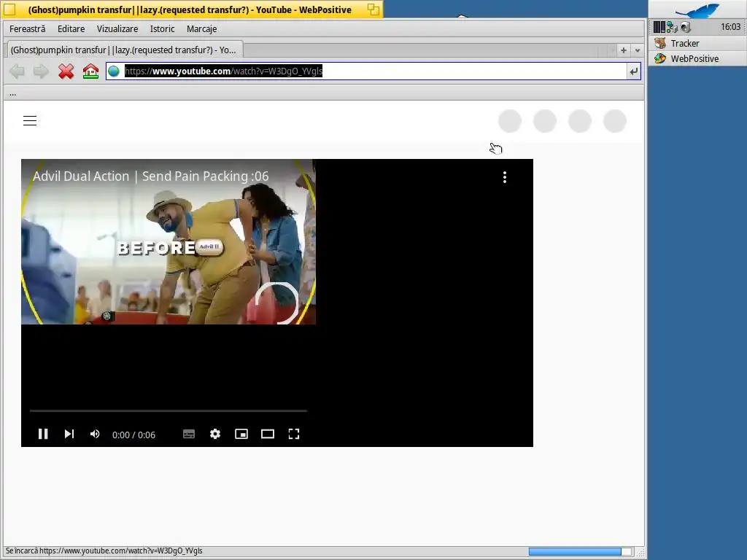Click the globe site icon in URL bar
The height and width of the screenshot is (560, 747).
click(x=113, y=71)
